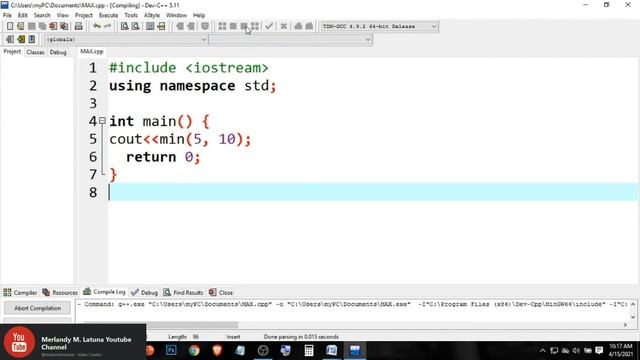The height and width of the screenshot is (360, 640).
Task: Click the compile log horizontal scrollbar thumb
Action: tap(192, 325)
